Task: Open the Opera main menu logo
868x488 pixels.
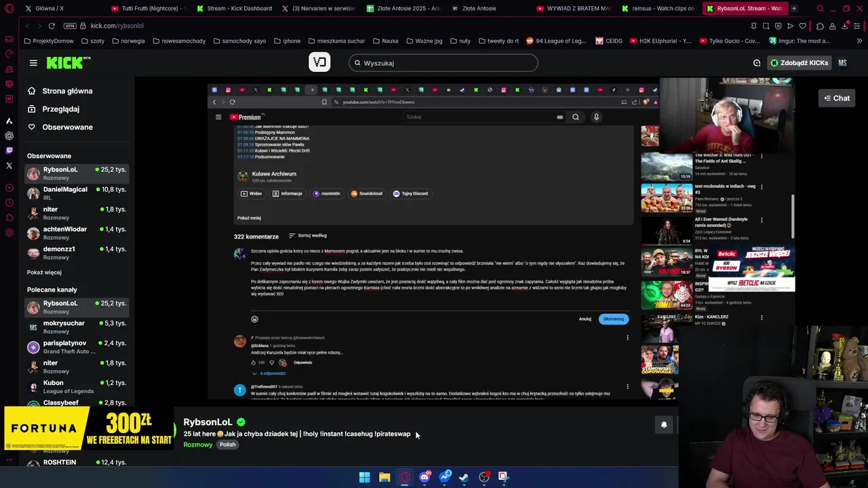Action: click(x=9, y=8)
